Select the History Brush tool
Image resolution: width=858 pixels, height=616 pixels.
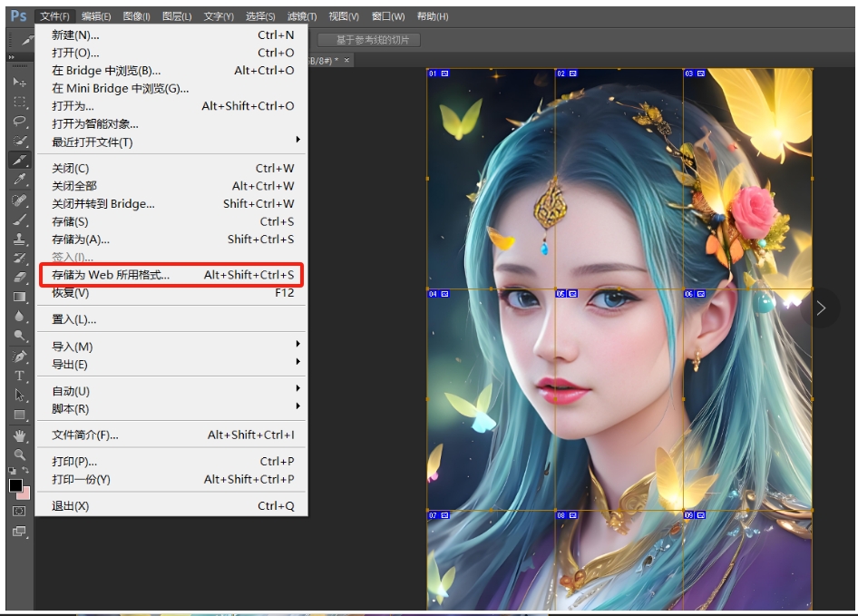tap(20, 258)
